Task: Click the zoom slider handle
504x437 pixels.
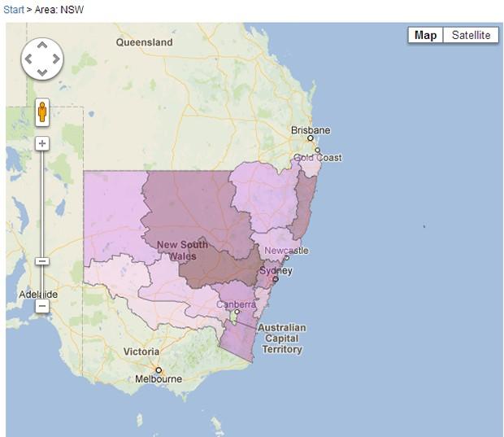Action: [42, 261]
